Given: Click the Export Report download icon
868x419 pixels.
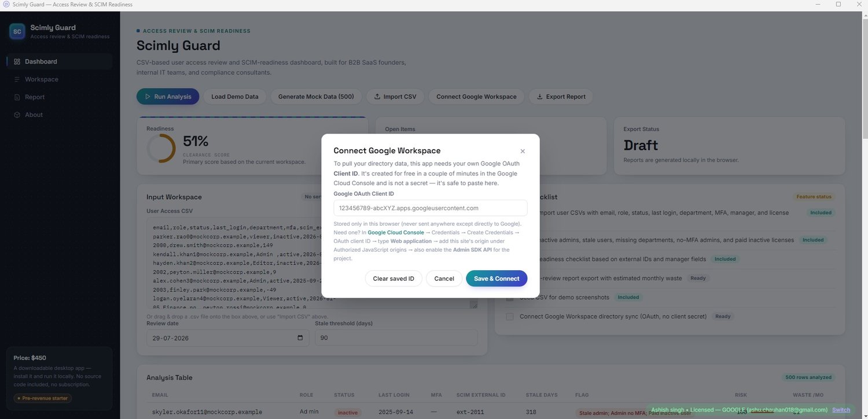Looking at the screenshot, I should point(540,97).
